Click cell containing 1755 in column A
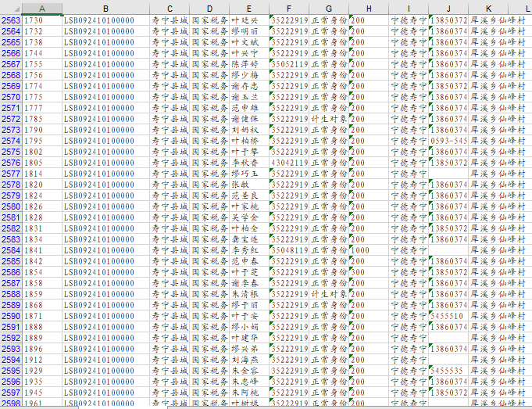Image resolution: width=532 pixels, height=409 pixels. click(x=42, y=64)
